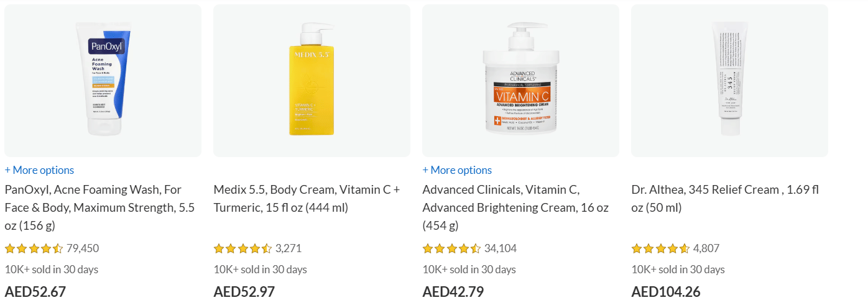Viewport: 868px width, 308px height.
Task: Open the PanOxyl Acne Foaming Wash product image
Action: 103,80
